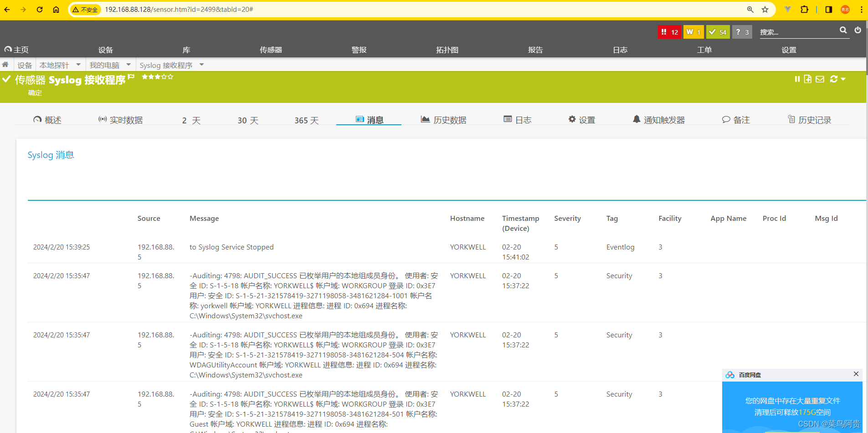The width and height of the screenshot is (868, 433).
Task: Open the browser profile avatar
Action: (x=845, y=10)
